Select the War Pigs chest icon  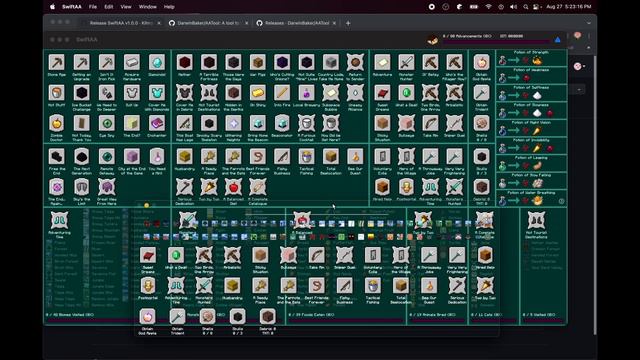(x=258, y=62)
